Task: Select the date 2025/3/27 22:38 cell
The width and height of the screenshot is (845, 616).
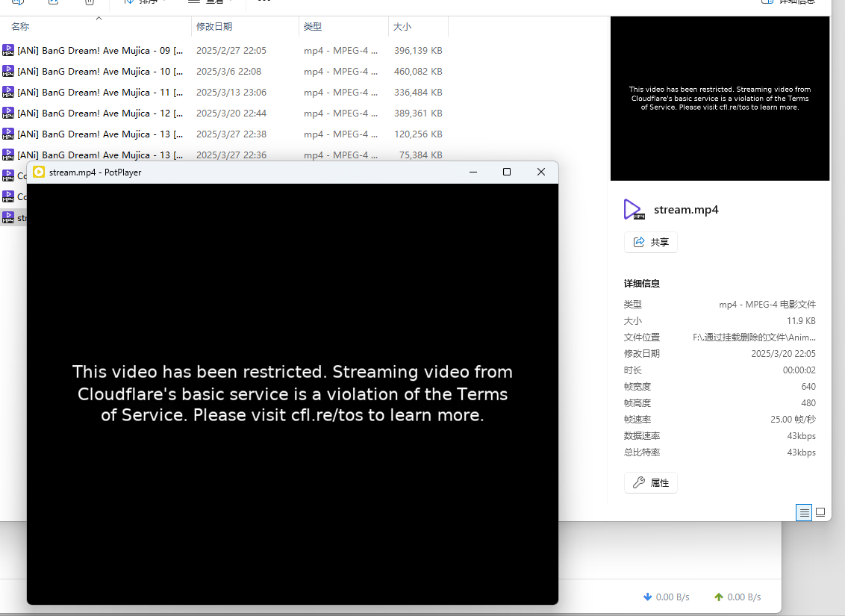Action: point(231,134)
